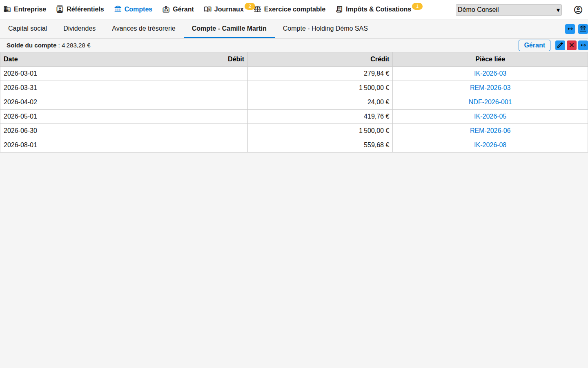Screen dimensions: 588x368
Task: Click the blue arrows button beside the tabs
Action: pyautogui.click(x=570, y=29)
